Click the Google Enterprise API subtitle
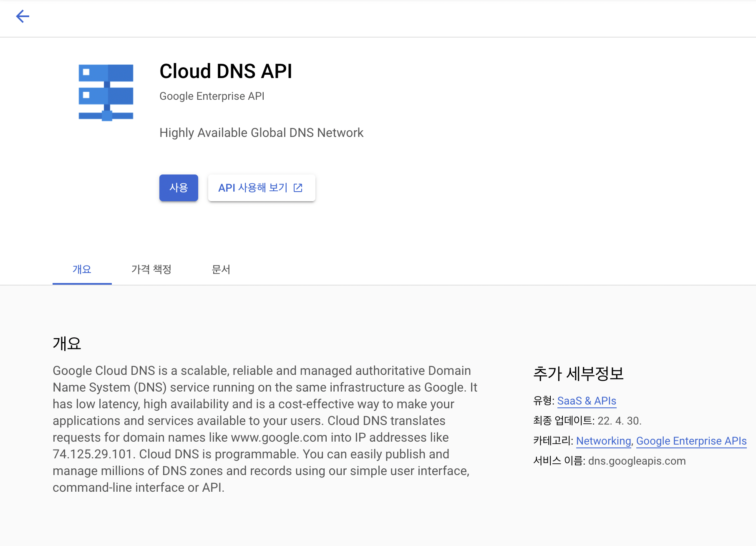Image resolution: width=756 pixels, height=546 pixels. [212, 96]
